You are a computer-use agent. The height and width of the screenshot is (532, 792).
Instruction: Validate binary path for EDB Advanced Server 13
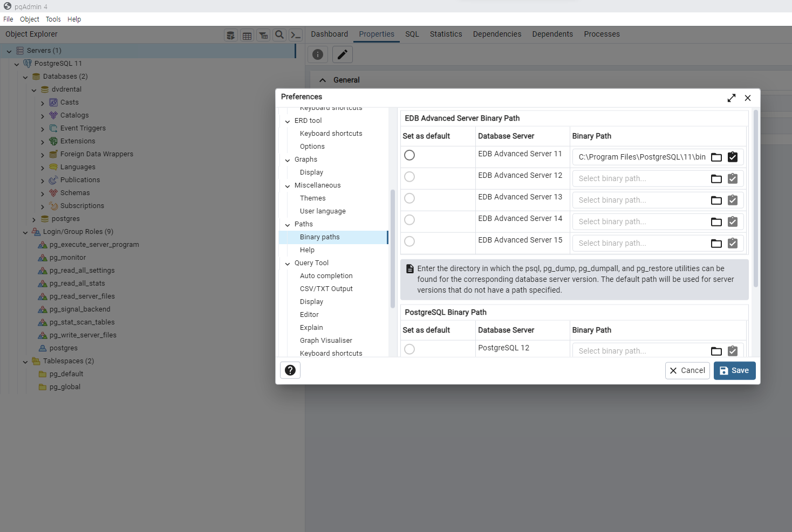(x=733, y=200)
